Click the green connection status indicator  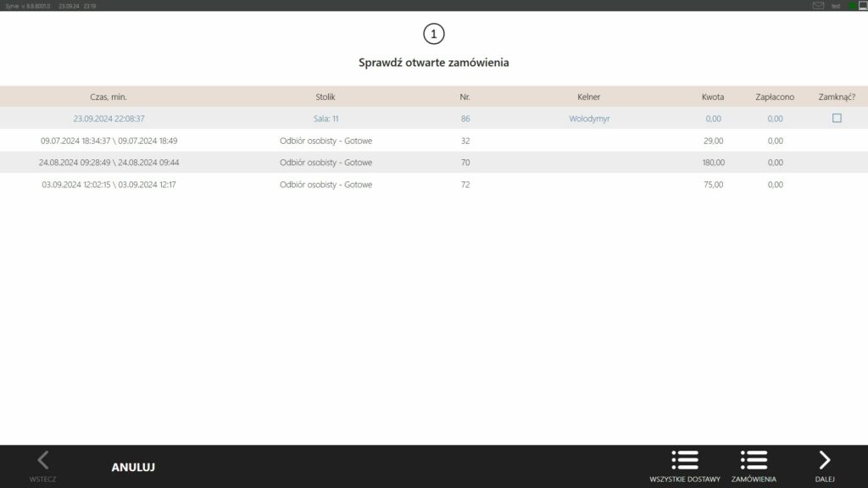click(852, 6)
